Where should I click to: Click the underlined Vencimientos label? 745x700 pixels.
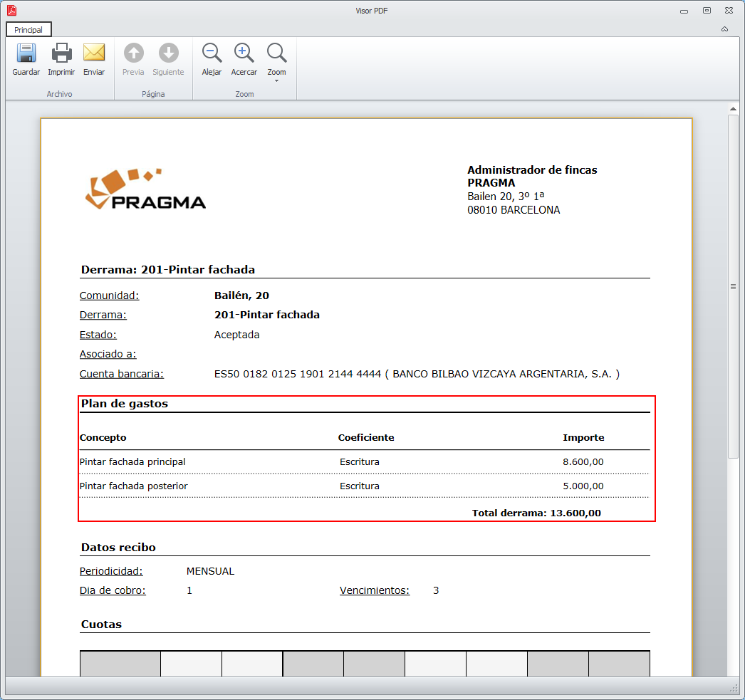tap(374, 590)
